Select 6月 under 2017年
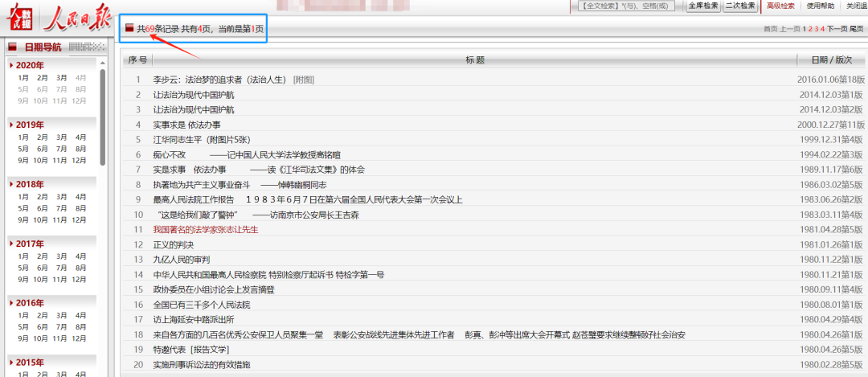Image resolution: width=868 pixels, height=377 pixels. click(43, 268)
